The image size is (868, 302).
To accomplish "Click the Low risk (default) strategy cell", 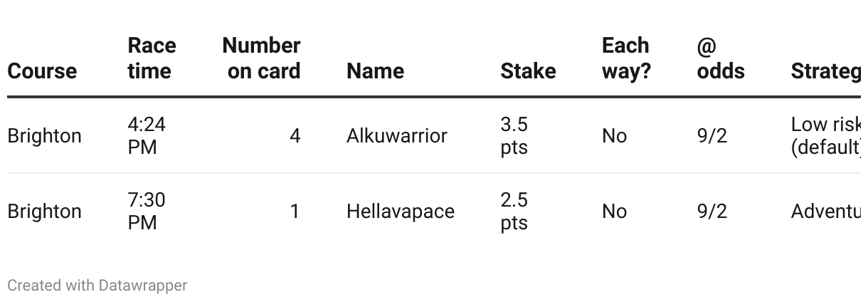I will [825, 135].
